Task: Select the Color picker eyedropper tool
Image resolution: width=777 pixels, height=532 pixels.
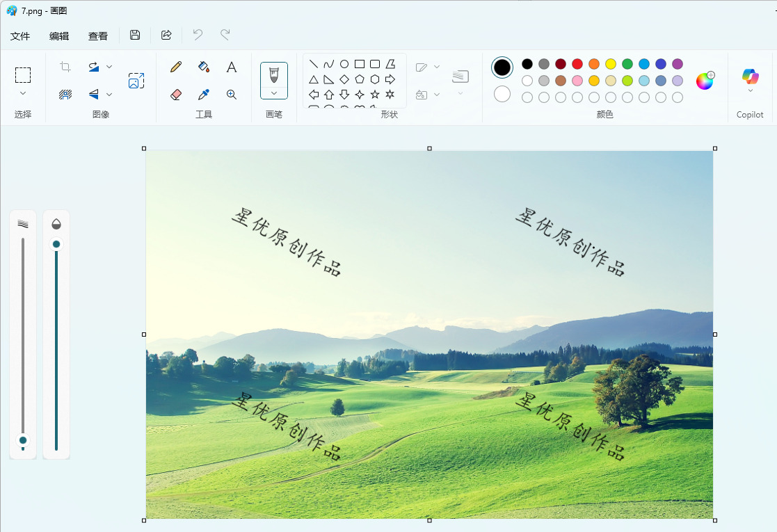Action: (204, 94)
